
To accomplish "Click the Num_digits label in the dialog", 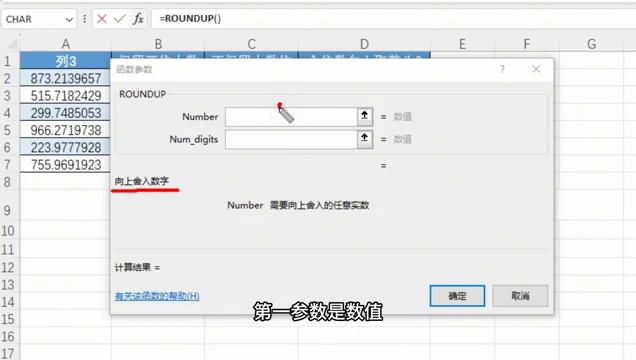I will pyautogui.click(x=193, y=139).
